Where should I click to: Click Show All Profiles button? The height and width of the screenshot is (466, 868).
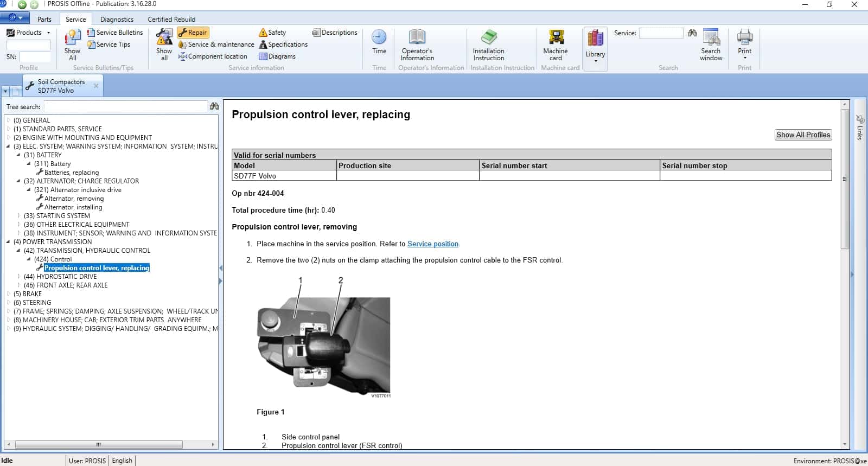pos(803,135)
